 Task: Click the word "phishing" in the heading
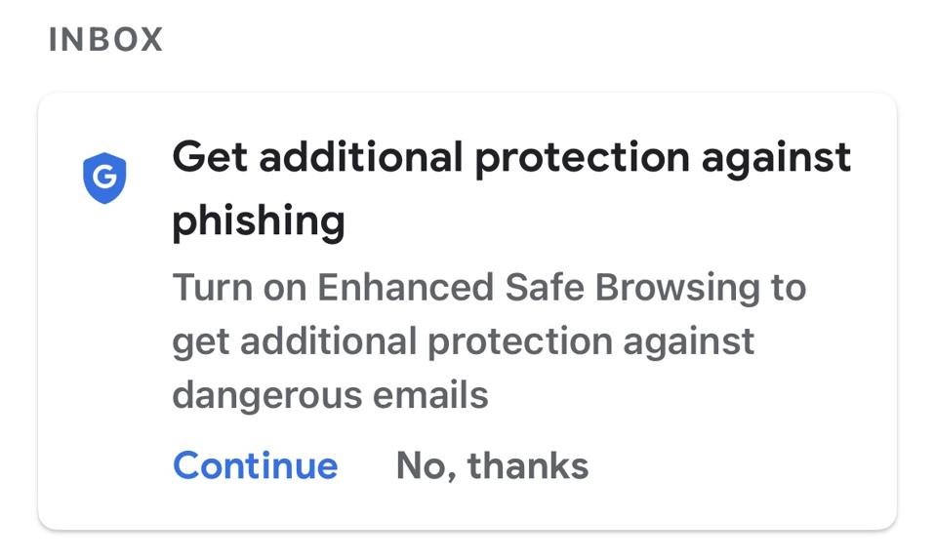tap(259, 221)
